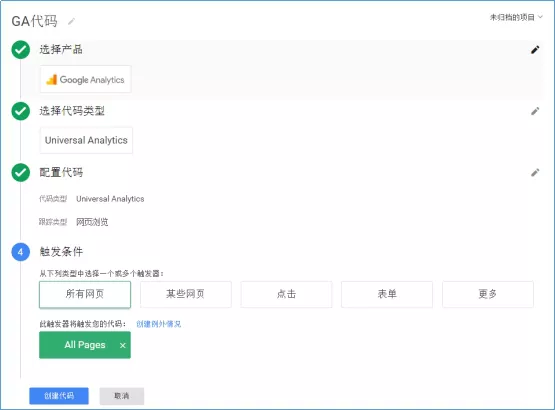Click the 选择代码类型 step heading
Viewport: 555px width, 410px height.
72,111
